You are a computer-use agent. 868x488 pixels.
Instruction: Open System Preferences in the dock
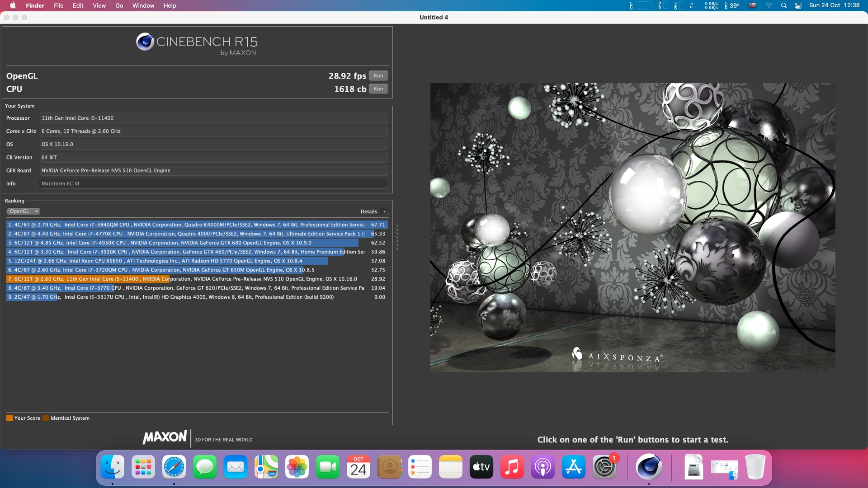(604, 467)
